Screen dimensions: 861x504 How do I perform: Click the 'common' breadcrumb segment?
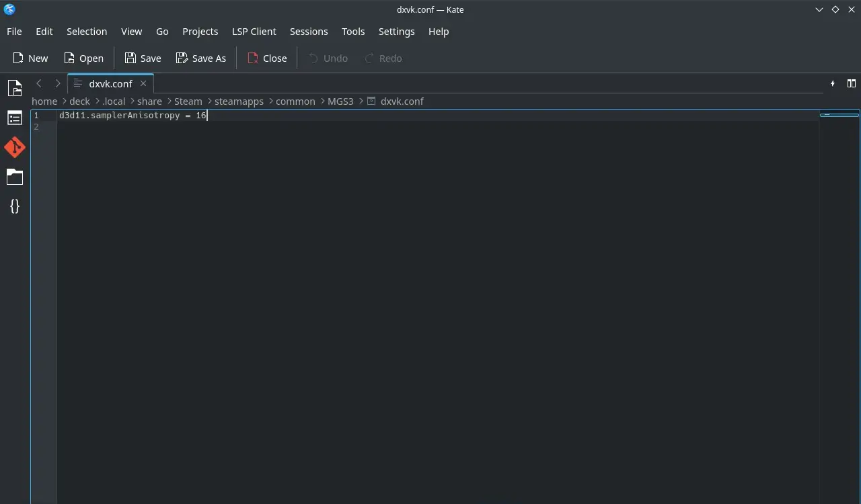pos(295,101)
